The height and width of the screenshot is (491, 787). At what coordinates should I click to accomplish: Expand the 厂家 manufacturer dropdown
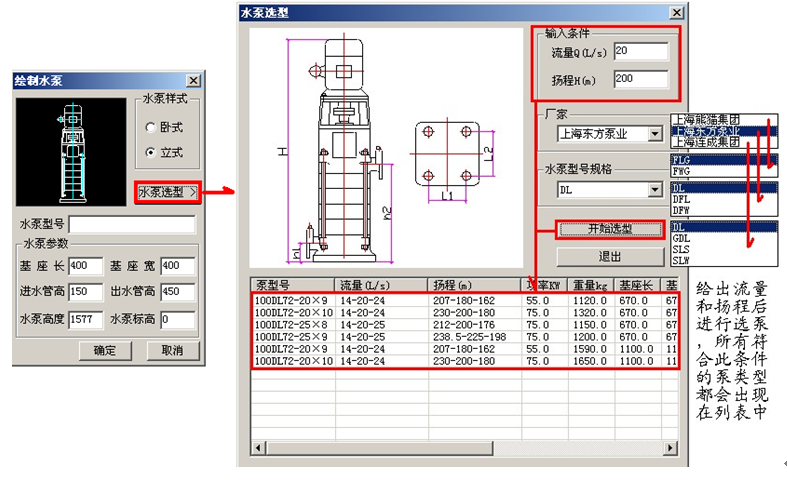[656, 133]
